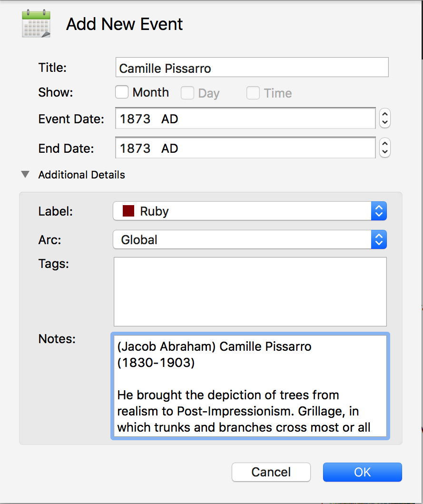Toggle the Time checkbox
The width and height of the screenshot is (423, 504).
[253, 93]
